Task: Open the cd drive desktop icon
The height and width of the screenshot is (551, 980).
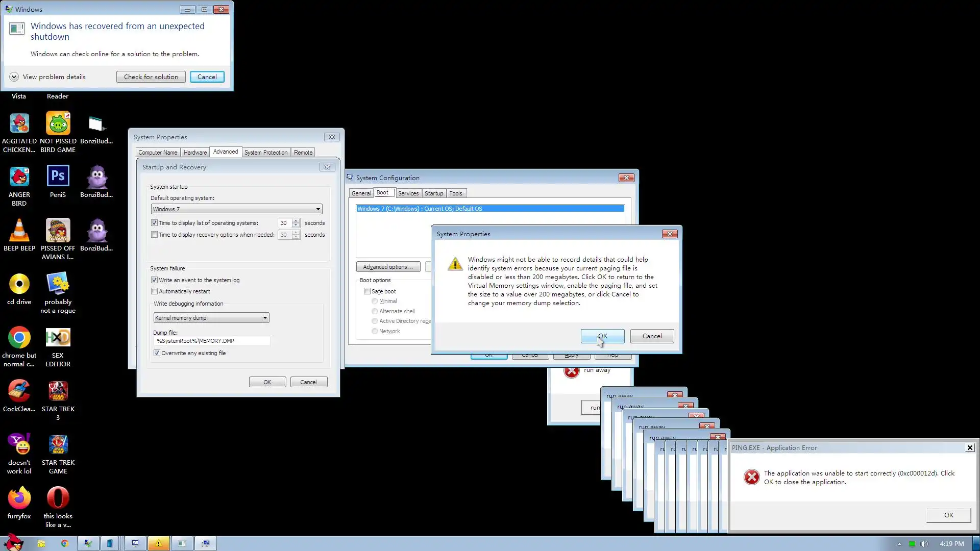Action: 19,284
